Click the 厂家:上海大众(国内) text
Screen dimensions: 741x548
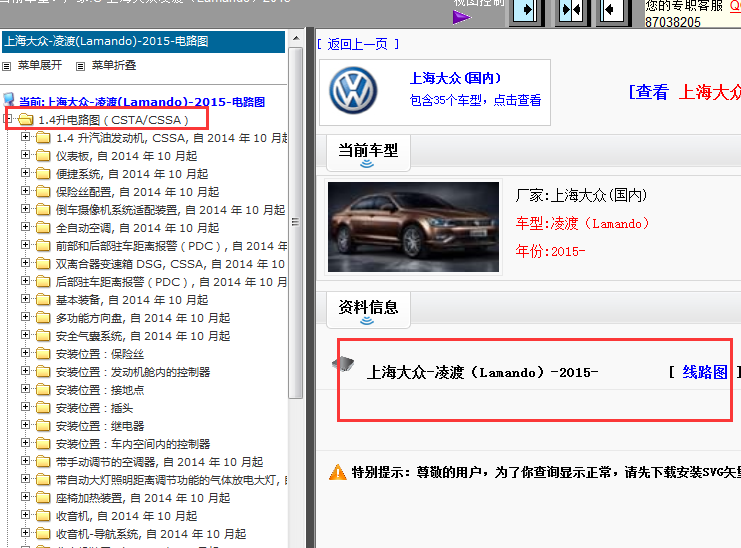click(x=581, y=195)
